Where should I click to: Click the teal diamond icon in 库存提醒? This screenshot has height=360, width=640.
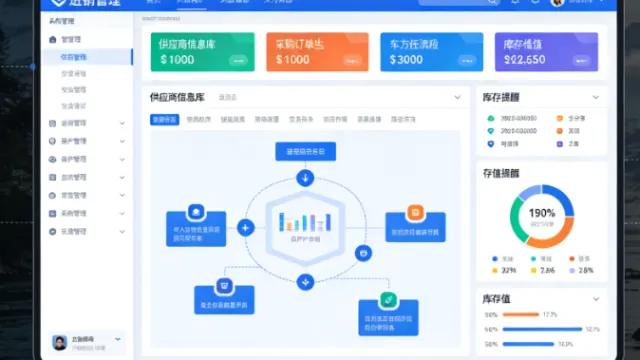(491, 131)
